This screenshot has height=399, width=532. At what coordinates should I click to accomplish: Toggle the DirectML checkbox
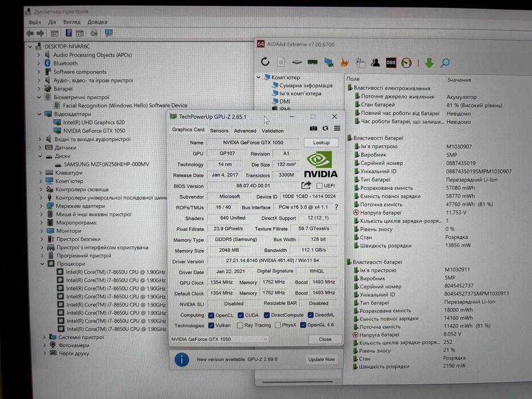[x=310, y=315]
